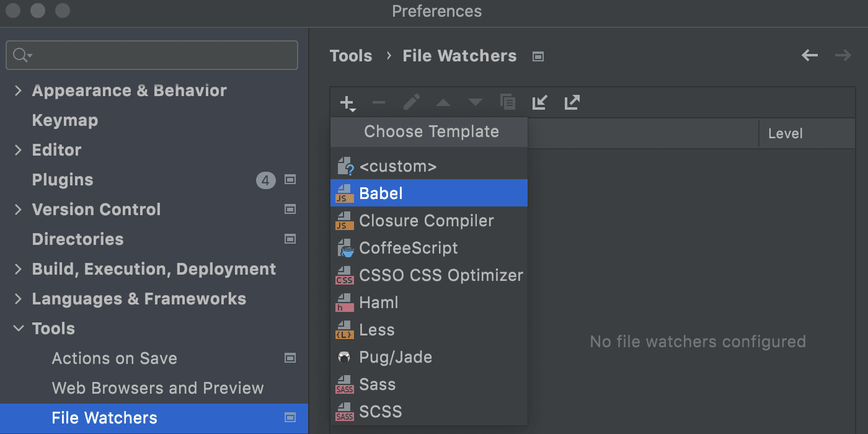Expand the Editor section chevron

19,150
